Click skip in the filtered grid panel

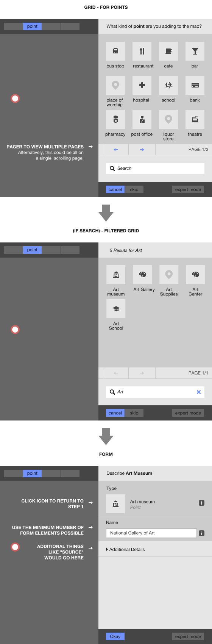pyautogui.click(x=134, y=413)
